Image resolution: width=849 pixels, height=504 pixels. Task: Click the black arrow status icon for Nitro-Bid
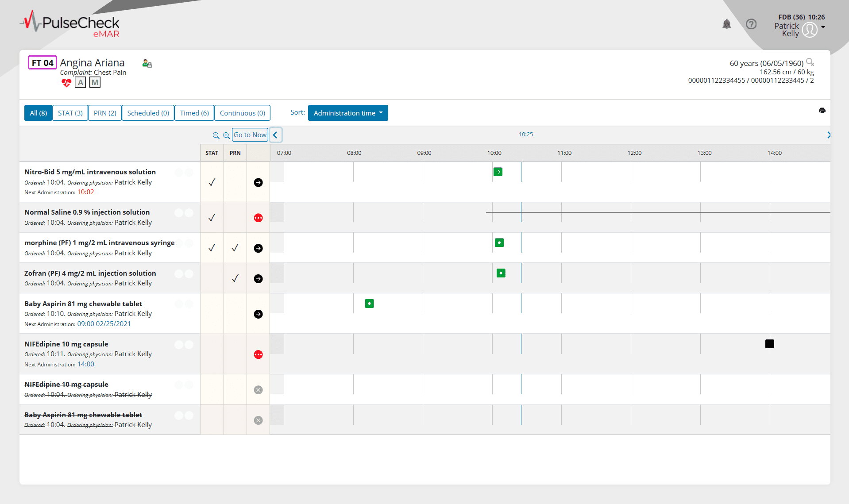pos(258,182)
